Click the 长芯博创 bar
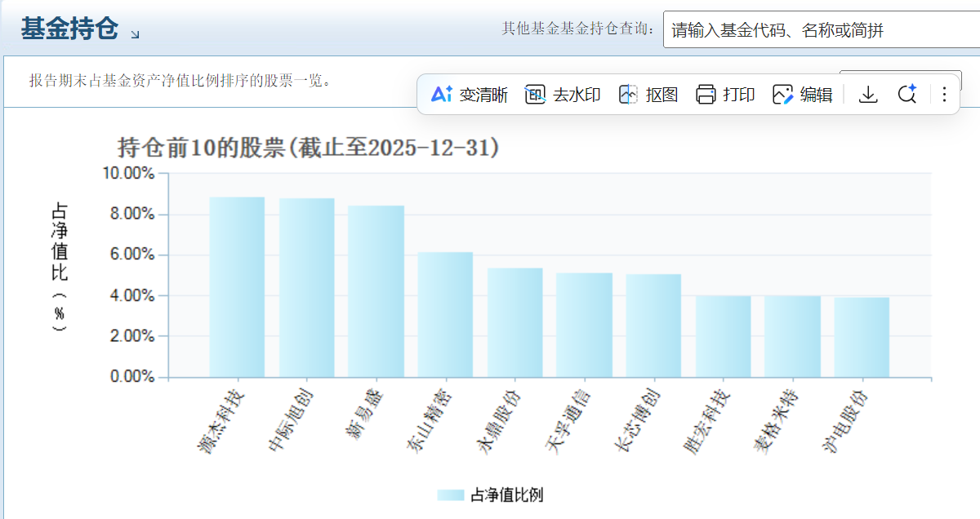The width and height of the screenshot is (980, 519). [x=653, y=326]
